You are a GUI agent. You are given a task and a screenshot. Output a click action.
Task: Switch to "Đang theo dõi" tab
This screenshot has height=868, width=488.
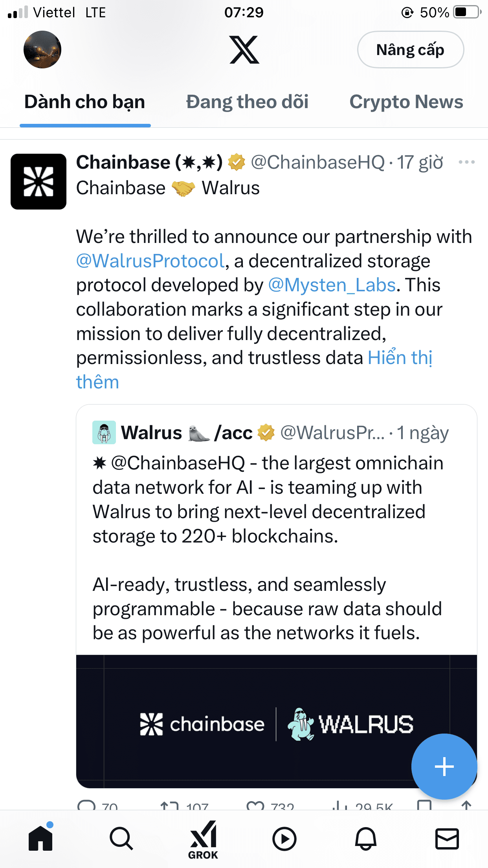click(247, 102)
